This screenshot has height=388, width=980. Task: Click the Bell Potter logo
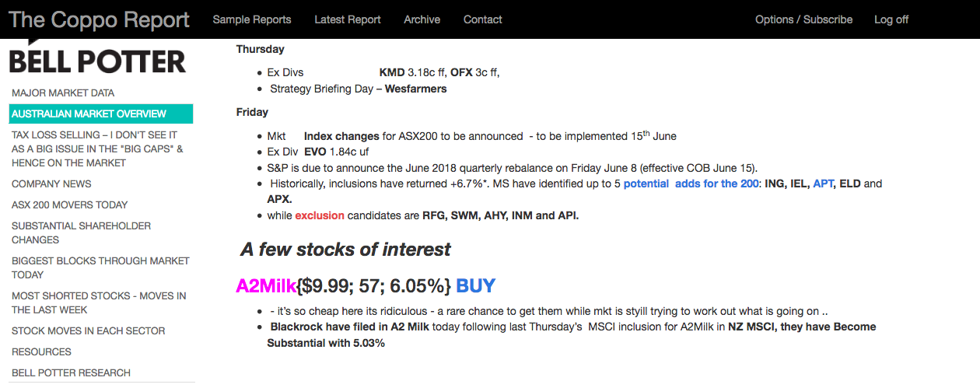(98, 58)
